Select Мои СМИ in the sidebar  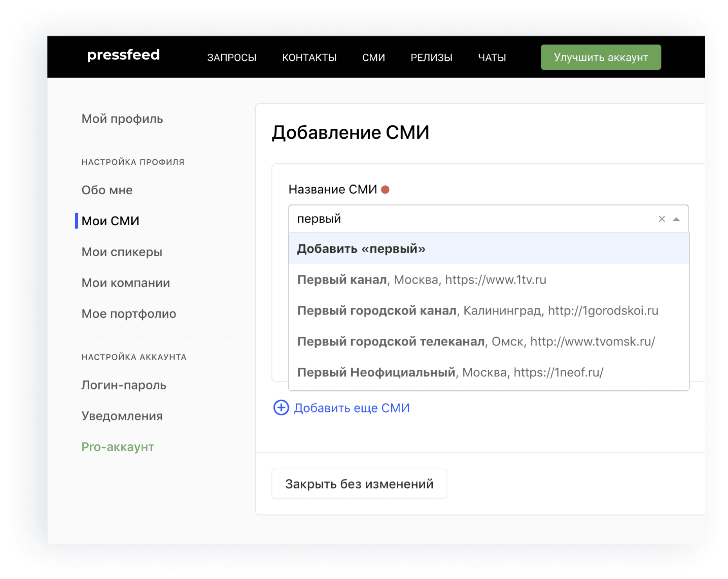coord(110,221)
